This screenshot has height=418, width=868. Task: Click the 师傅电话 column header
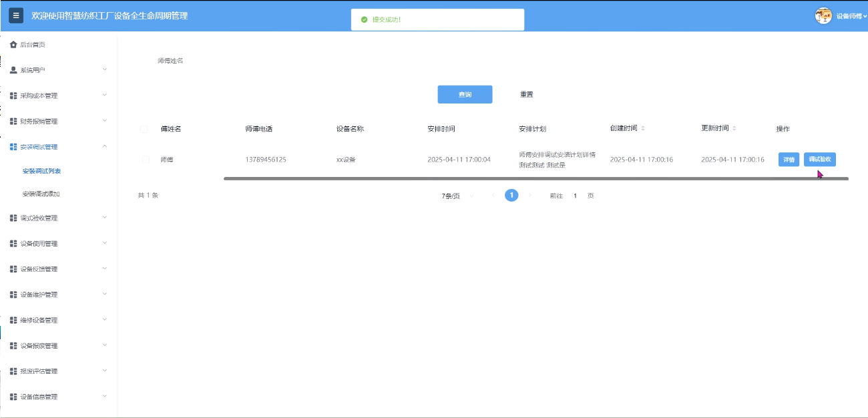pos(259,129)
